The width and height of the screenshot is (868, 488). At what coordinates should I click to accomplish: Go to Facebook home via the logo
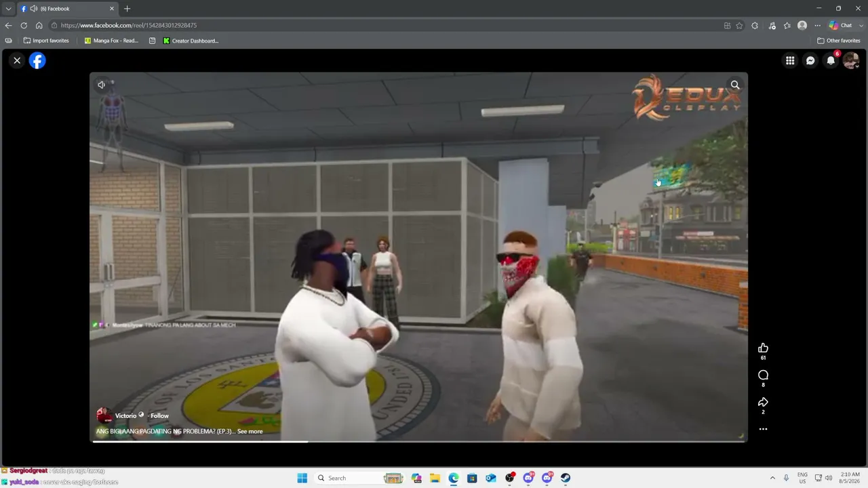tap(37, 60)
